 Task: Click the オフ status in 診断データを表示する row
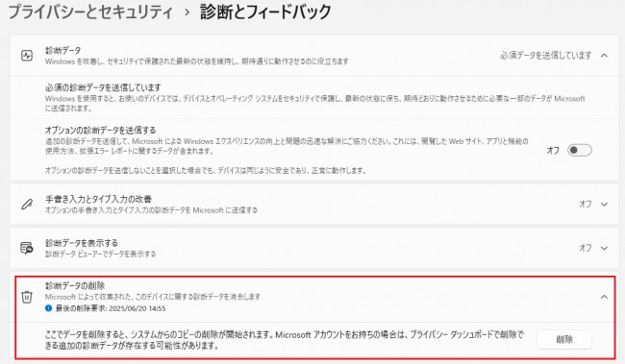pos(586,248)
